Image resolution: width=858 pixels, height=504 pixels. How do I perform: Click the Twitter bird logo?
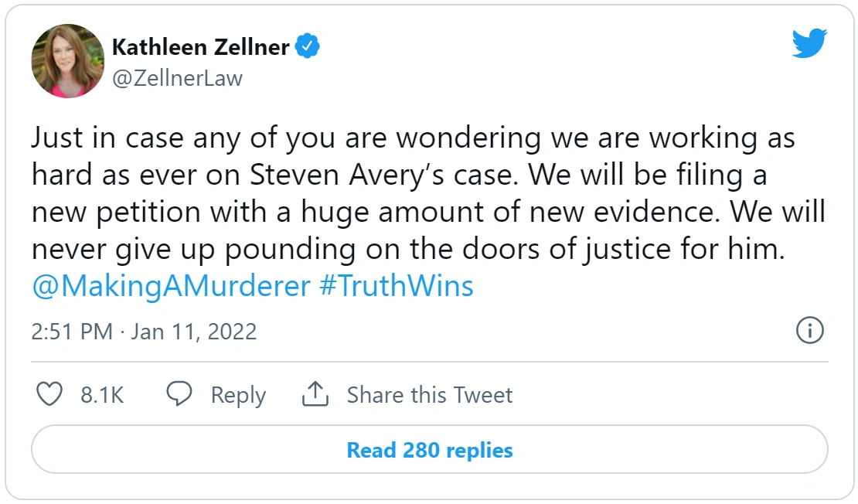click(x=809, y=43)
